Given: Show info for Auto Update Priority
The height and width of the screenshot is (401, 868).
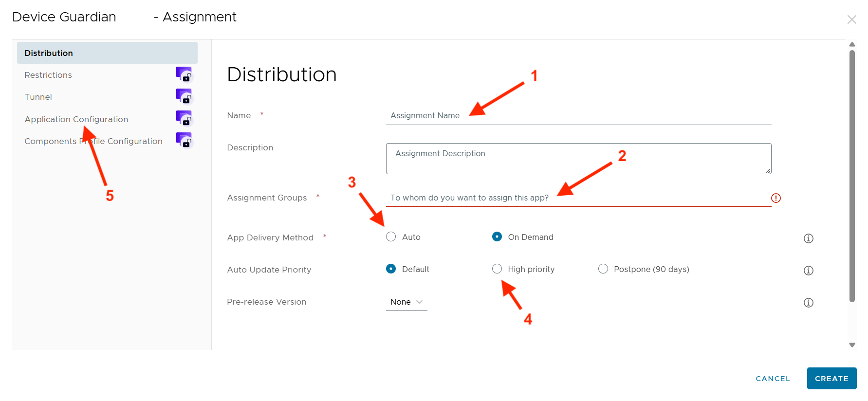Looking at the screenshot, I should [x=808, y=271].
